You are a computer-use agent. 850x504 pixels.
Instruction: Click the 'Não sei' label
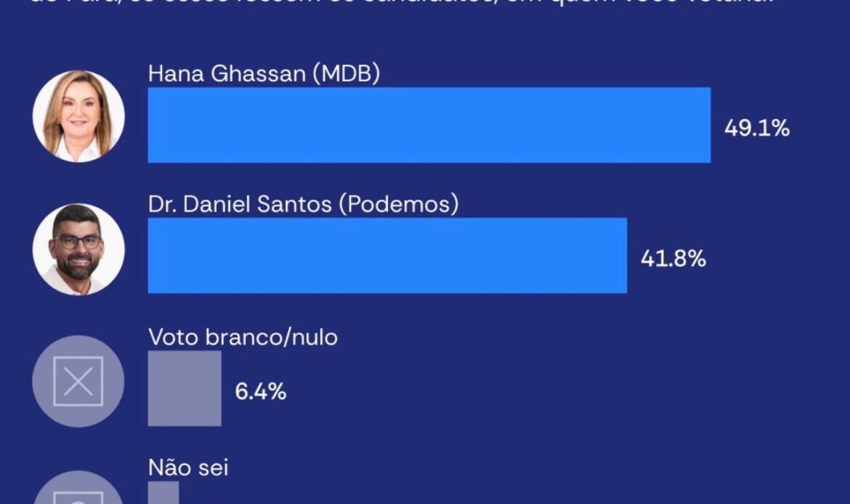click(188, 468)
